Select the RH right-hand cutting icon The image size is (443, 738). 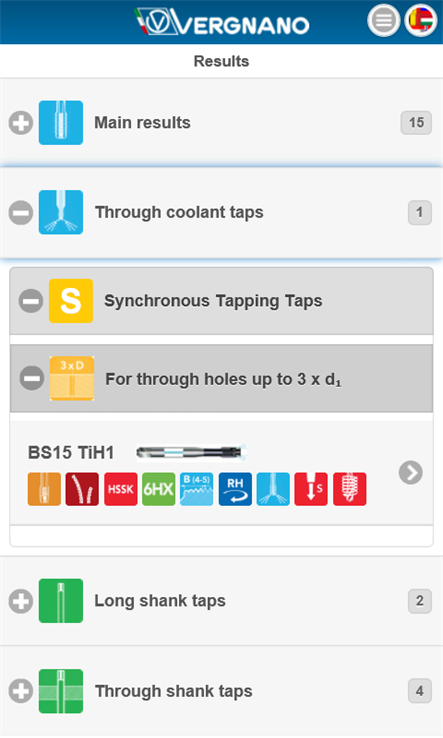coord(235,489)
